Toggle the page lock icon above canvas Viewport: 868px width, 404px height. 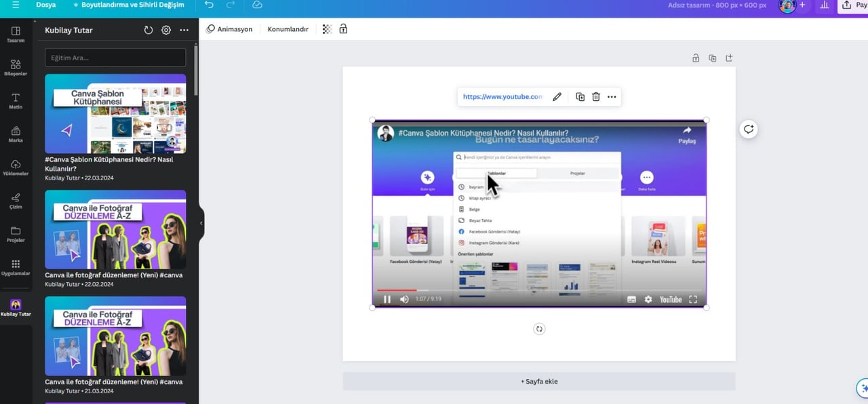(696, 58)
